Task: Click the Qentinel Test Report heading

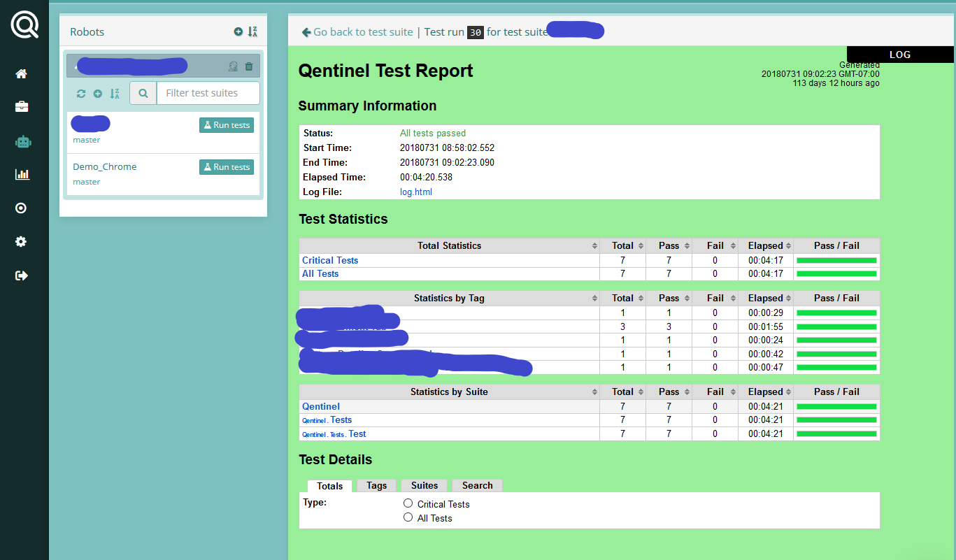Action: click(386, 71)
